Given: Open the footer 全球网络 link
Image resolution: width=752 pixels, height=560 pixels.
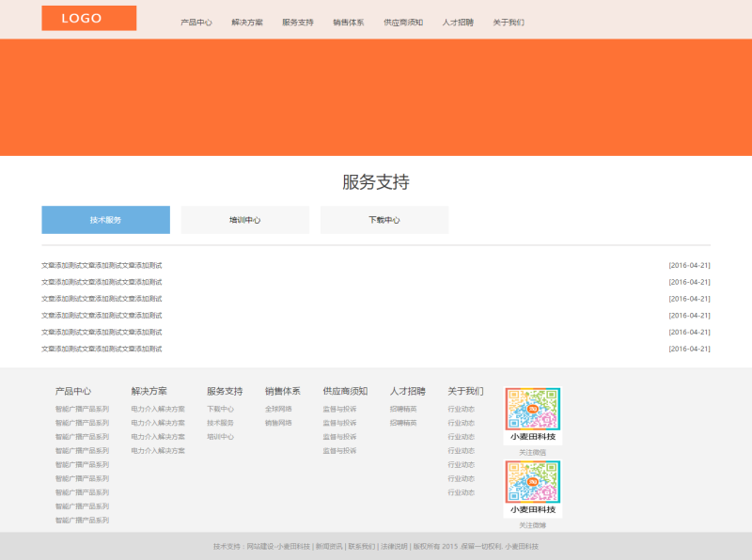Looking at the screenshot, I should [x=278, y=409].
